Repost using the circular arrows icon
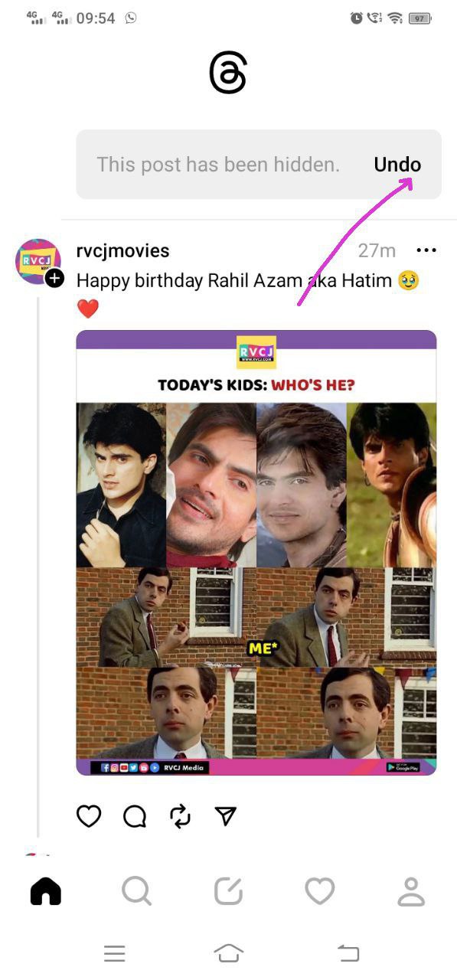Viewport: 457px width, 980px height. point(180,817)
